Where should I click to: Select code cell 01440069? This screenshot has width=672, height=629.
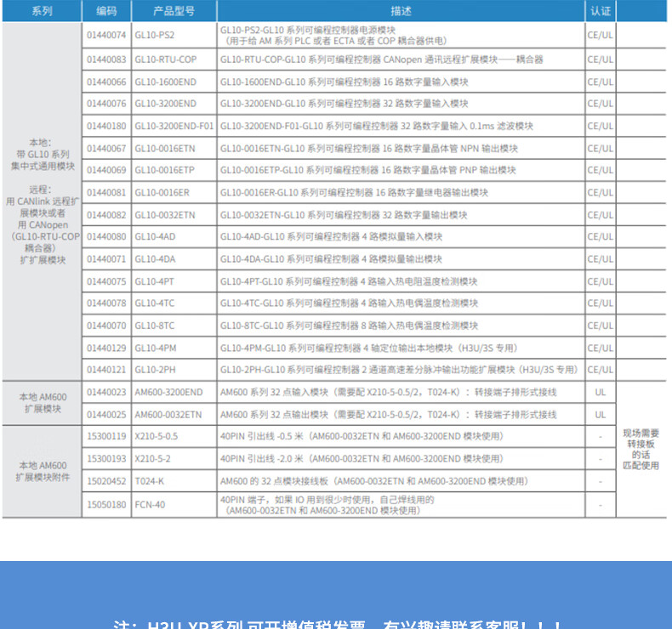click(x=106, y=170)
